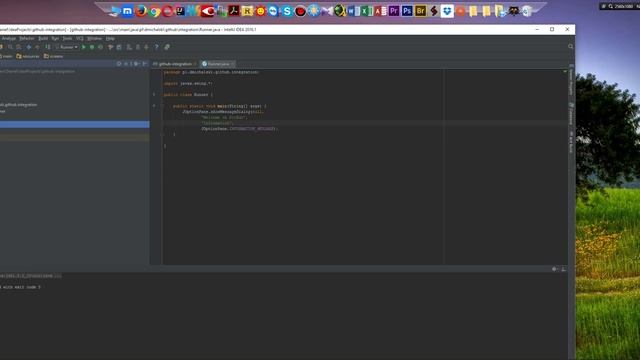Screen dimensions: 640x360
Task: Open TeamViewer from the dock
Action: point(273,11)
